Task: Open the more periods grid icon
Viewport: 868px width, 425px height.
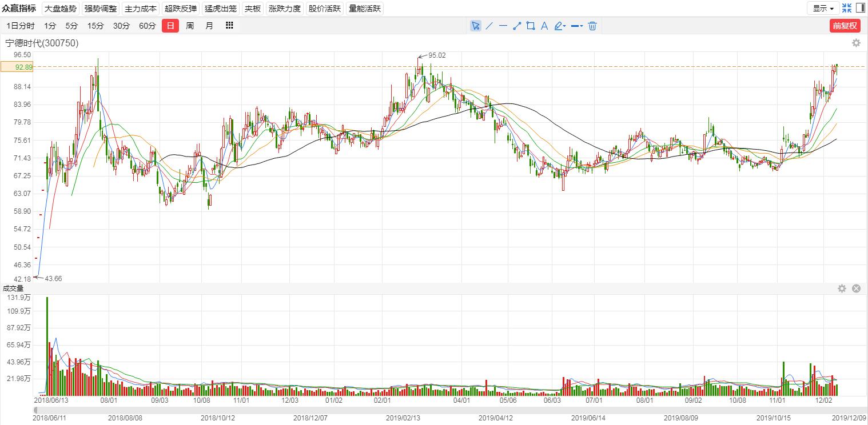Action: (x=229, y=26)
